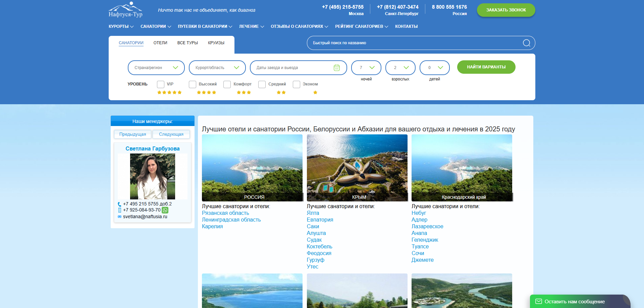Screen dimensions: 644x308
Task: Expand the САНАТОРИИ navigation menu
Action: 156,26
